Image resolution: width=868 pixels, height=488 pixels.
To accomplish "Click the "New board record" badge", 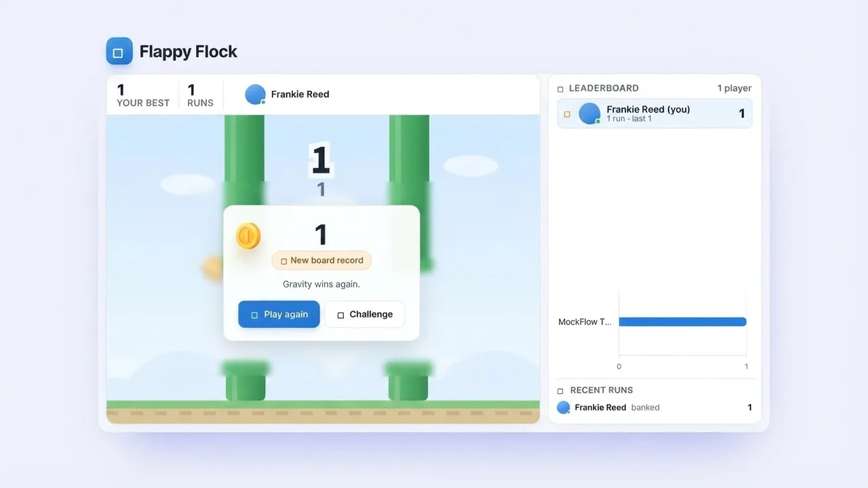I will point(321,260).
